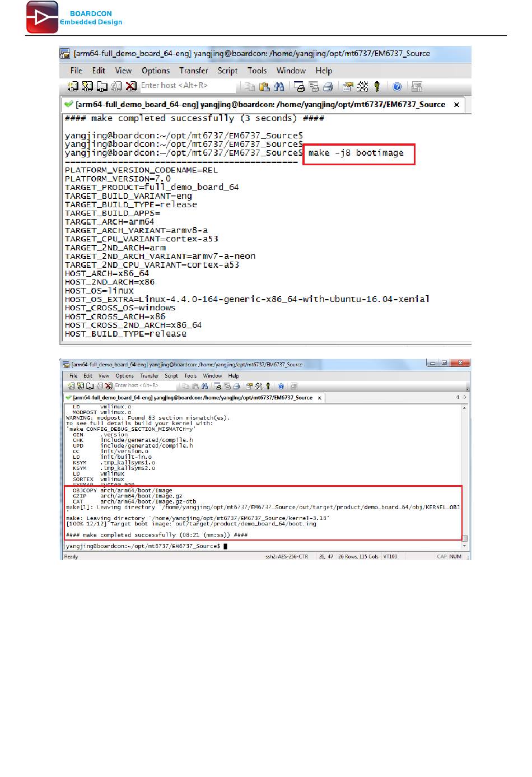Select the session tab in the lower window
The width and height of the screenshot is (532, 777).
pos(194,398)
